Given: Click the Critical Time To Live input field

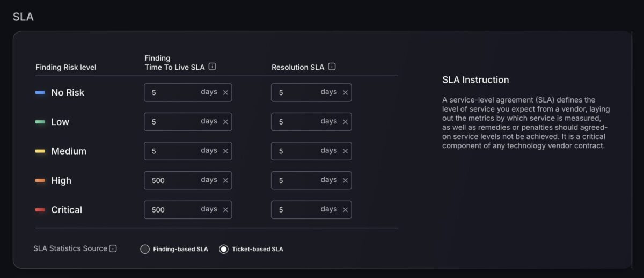Looking at the screenshot, I should [188, 210].
